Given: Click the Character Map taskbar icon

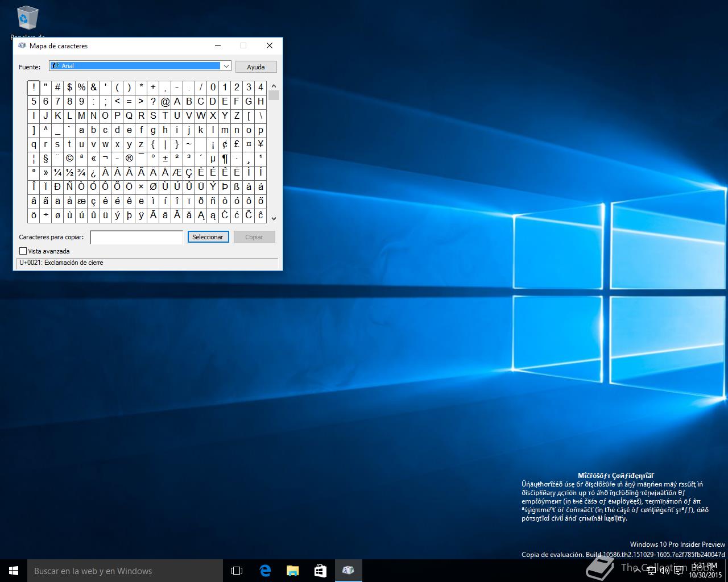Looking at the screenshot, I should pos(348,571).
